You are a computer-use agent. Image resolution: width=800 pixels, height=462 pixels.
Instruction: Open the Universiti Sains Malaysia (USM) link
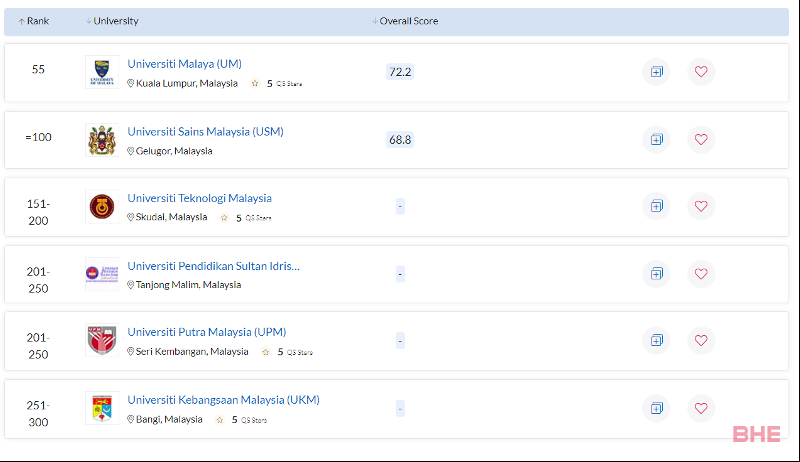point(206,132)
